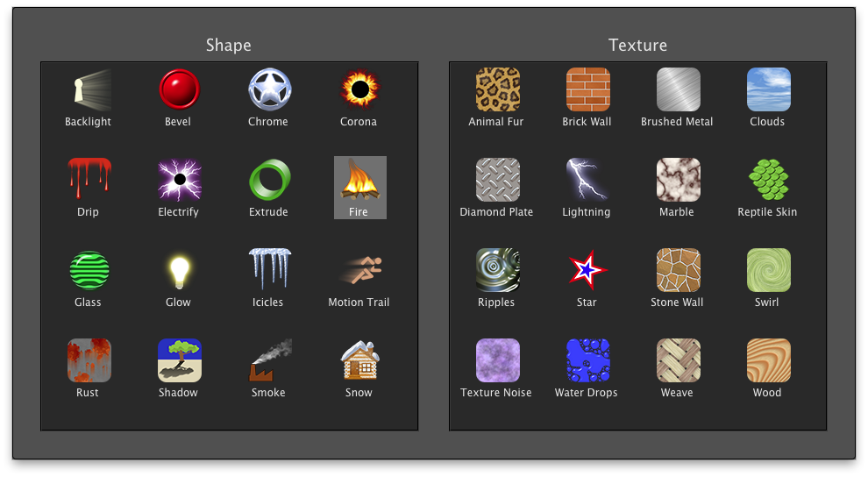Select the Snow cabin effect
Image resolution: width=868 pixels, height=477 pixels.
359,361
